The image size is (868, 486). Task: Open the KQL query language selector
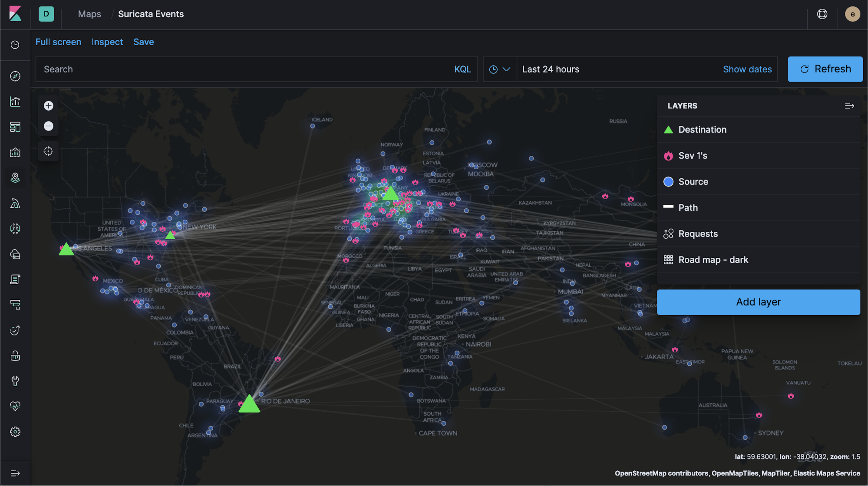tap(462, 69)
